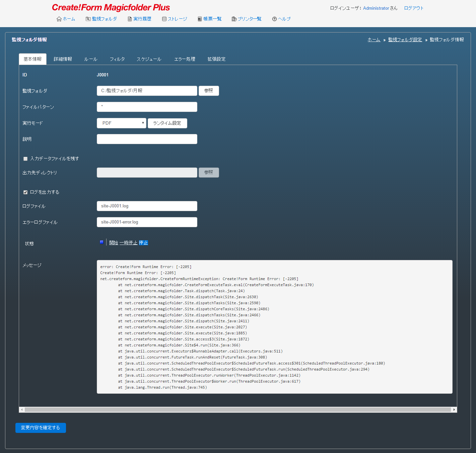
Task: Click the 開始 status link
Action: click(x=114, y=243)
